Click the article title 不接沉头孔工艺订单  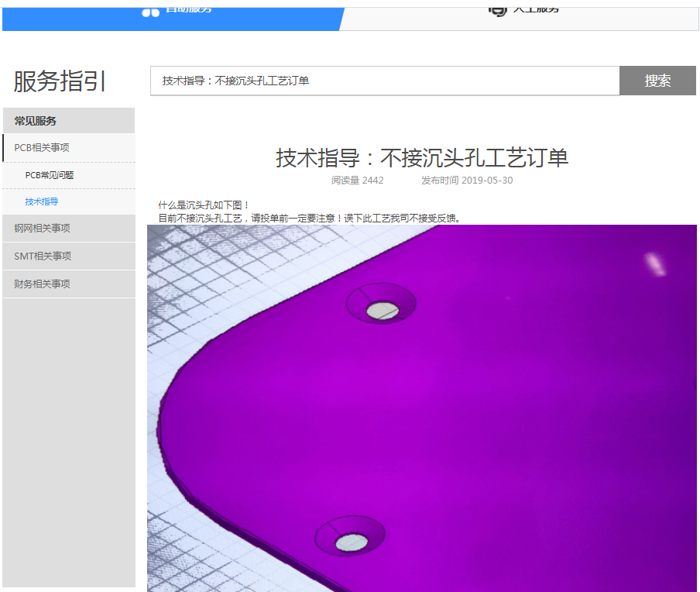pos(422,157)
